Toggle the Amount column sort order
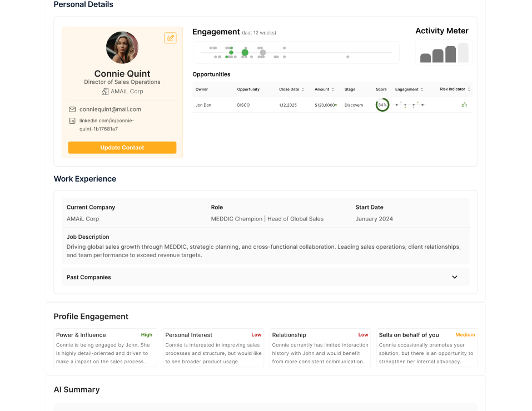 pyautogui.click(x=332, y=89)
